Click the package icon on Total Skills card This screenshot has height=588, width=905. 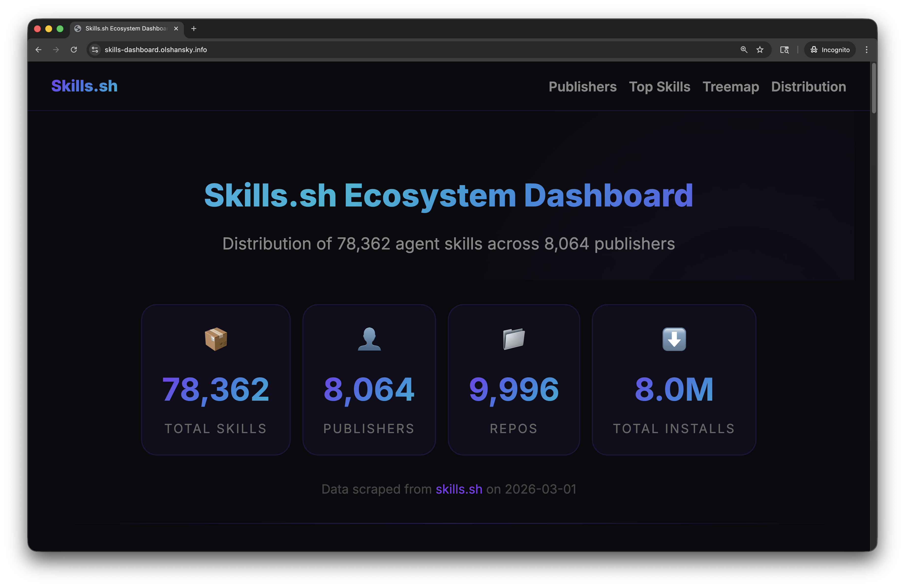(x=215, y=339)
